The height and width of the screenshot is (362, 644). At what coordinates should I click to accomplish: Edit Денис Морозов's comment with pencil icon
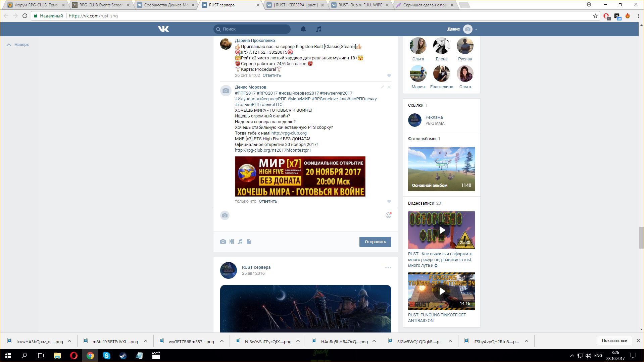[x=382, y=87]
